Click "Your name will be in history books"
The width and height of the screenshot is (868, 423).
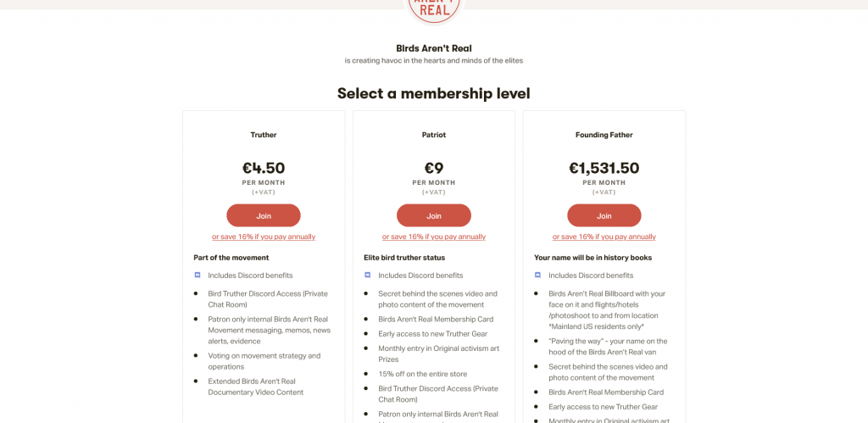click(x=593, y=258)
